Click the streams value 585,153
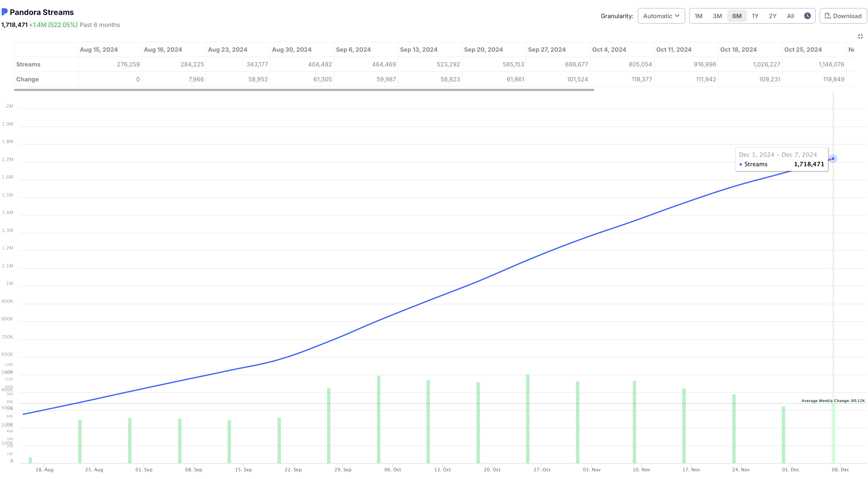Image resolution: width=868 pixels, height=479 pixels. (513, 65)
